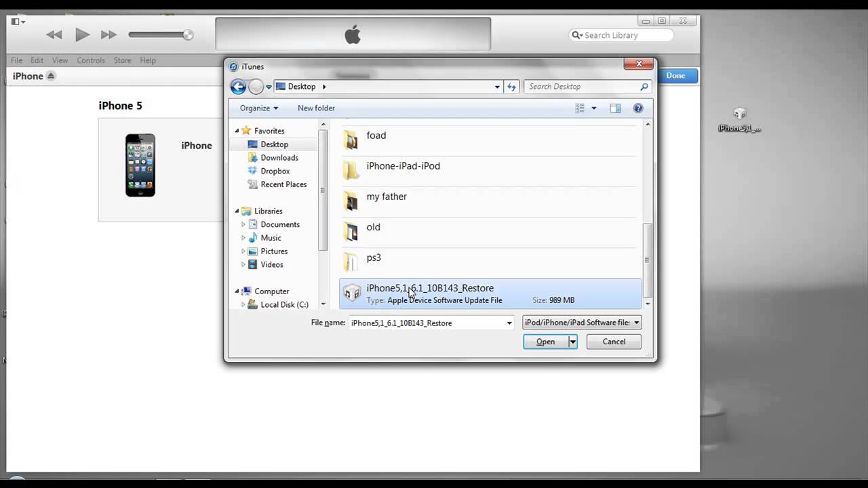The width and height of the screenshot is (868, 488).
Task: Select Local Disk (C:) in tree
Action: pyautogui.click(x=284, y=305)
